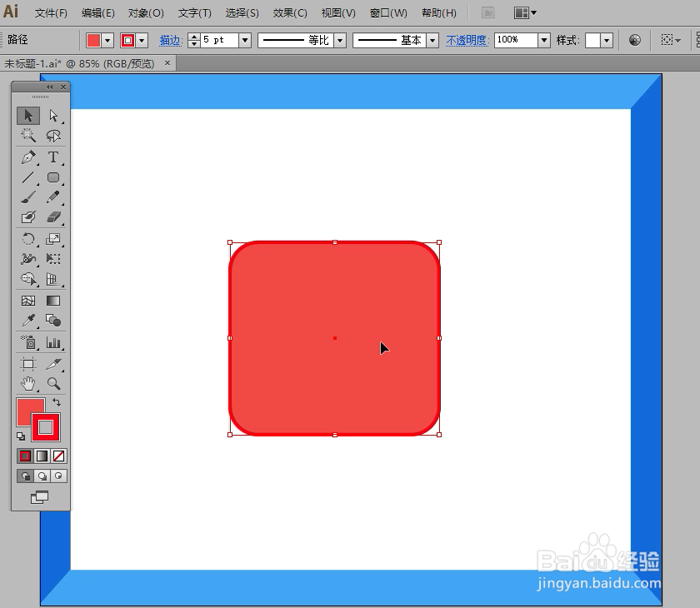Open variable width profile dropdown 等比
This screenshot has width=700, height=608.
click(340, 41)
